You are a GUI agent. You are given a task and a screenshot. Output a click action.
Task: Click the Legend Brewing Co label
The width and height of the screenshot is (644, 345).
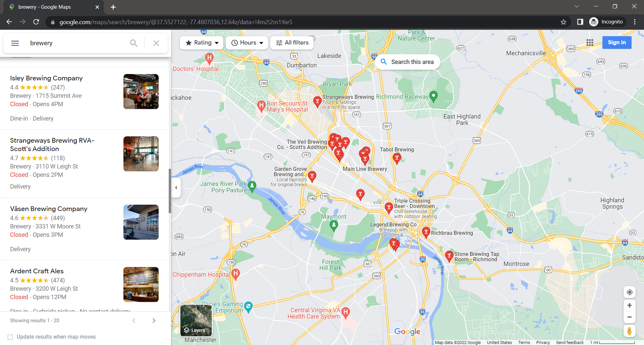(393, 224)
